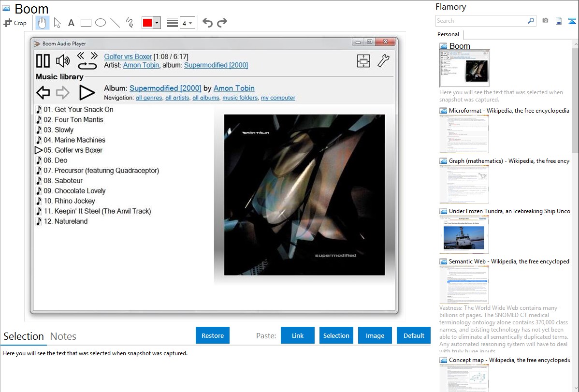
Task: Select the text A tool
Action: (x=71, y=23)
